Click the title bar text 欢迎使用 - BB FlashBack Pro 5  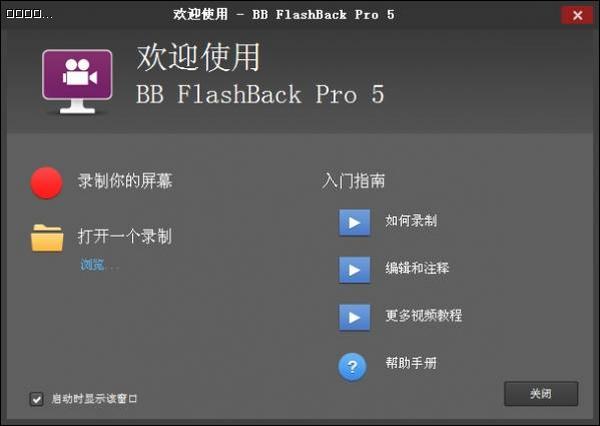(284, 15)
